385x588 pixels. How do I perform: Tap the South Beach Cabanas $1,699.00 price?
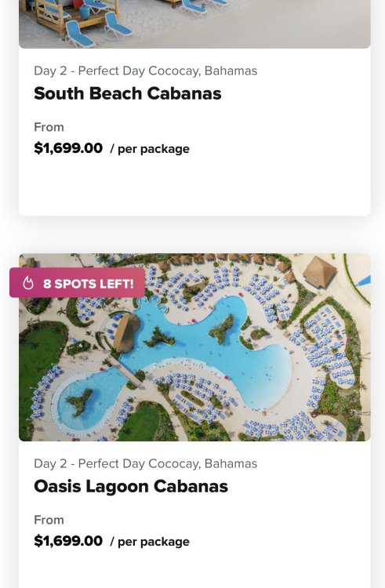pyautogui.click(x=68, y=147)
